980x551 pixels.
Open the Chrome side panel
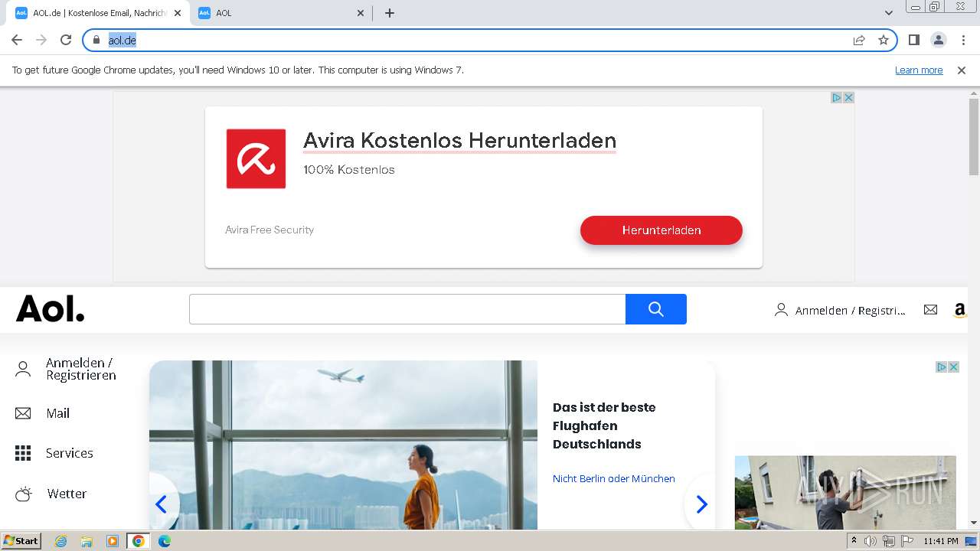[913, 40]
